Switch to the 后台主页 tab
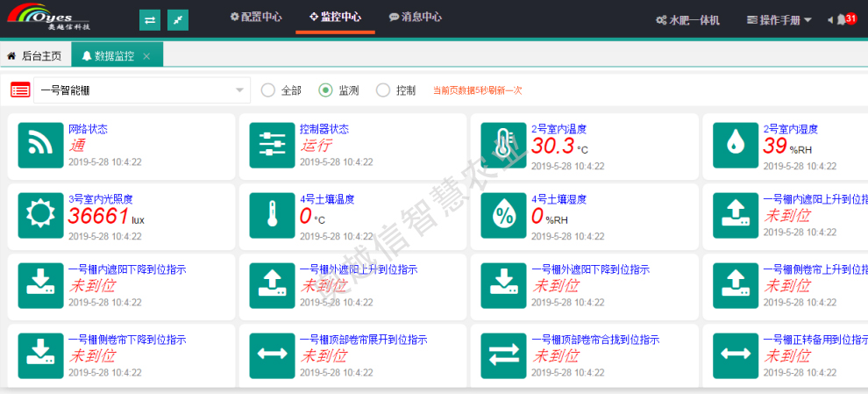The width and height of the screenshot is (868, 394). [34, 55]
